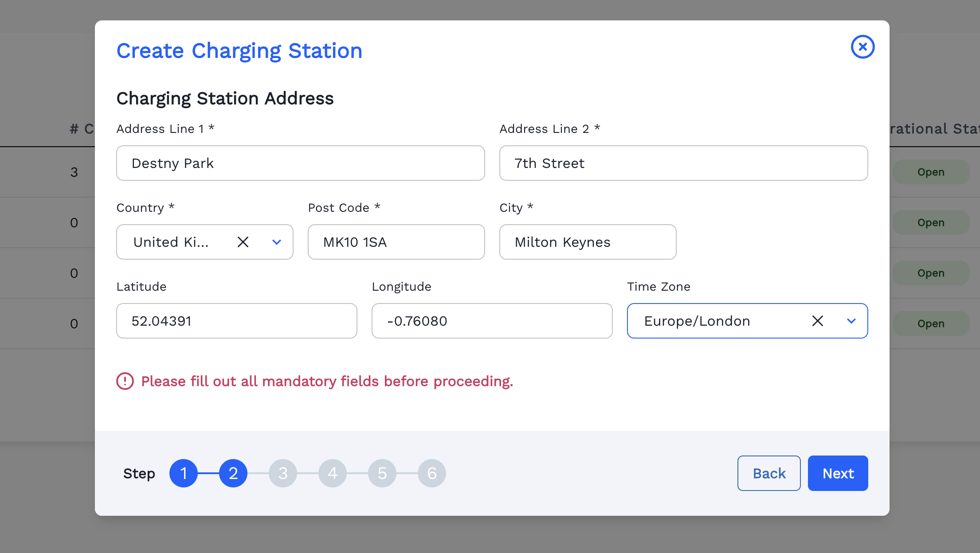980x553 pixels.
Task: Close the Create Charging Station dialog
Action: pos(862,47)
